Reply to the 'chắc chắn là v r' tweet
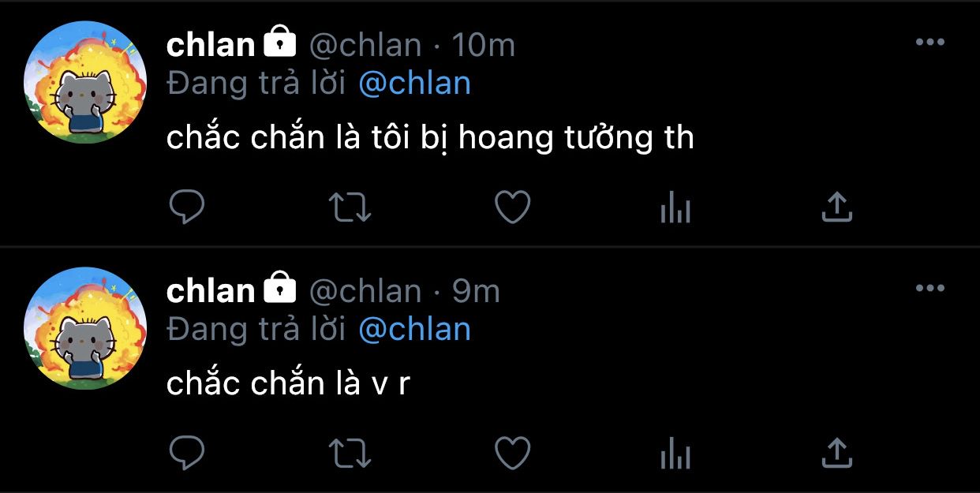The height and width of the screenshot is (493, 980). pyautogui.click(x=187, y=454)
